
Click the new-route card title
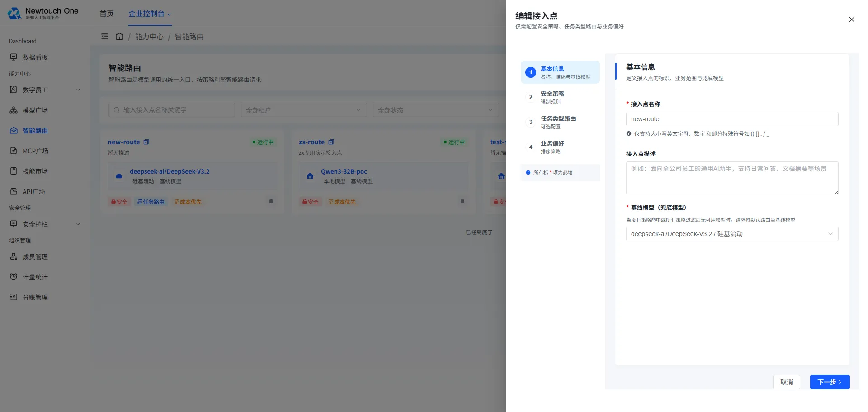(124, 142)
